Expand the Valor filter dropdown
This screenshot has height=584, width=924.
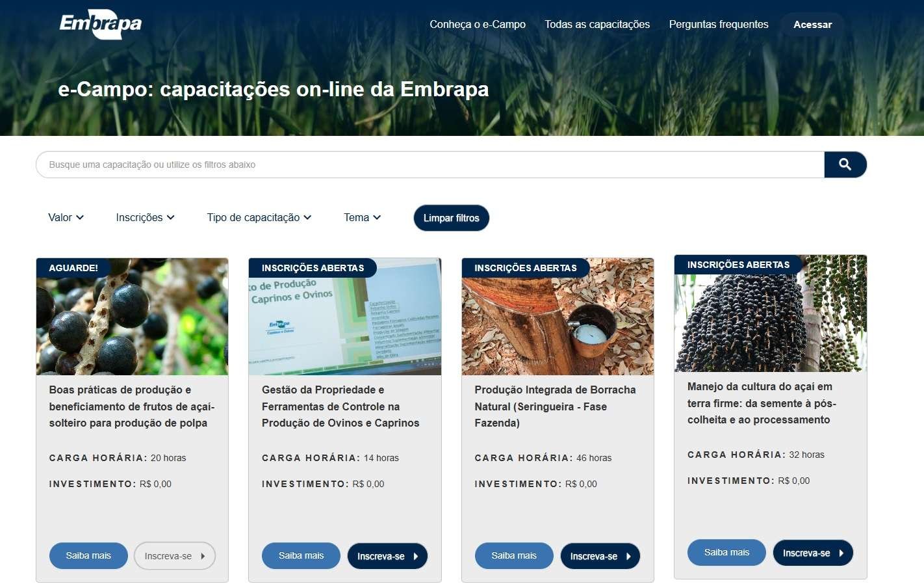coord(66,217)
